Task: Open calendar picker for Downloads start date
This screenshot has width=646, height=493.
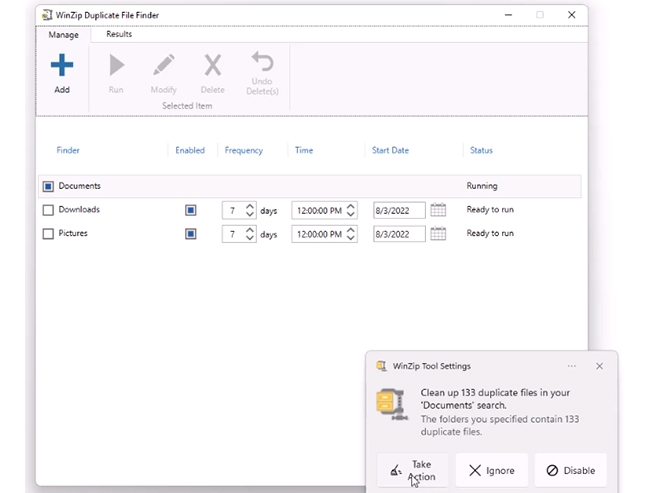Action: pos(437,210)
